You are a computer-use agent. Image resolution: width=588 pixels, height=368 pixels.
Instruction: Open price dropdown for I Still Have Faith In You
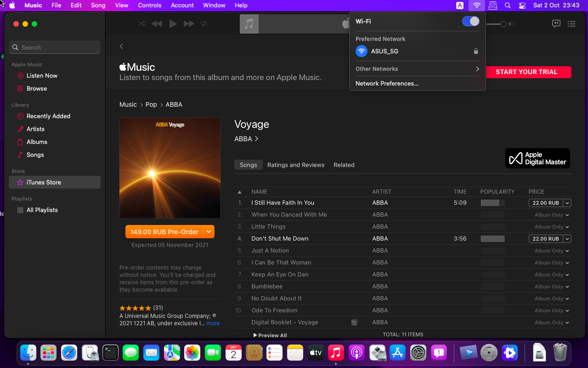(x=567, y=203)
